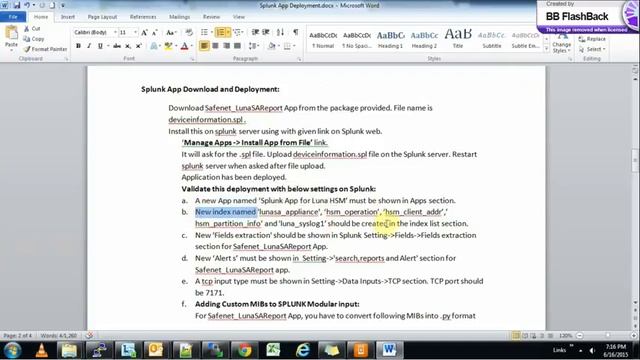
Task: Click the Copy command
Action: point(34,39)
